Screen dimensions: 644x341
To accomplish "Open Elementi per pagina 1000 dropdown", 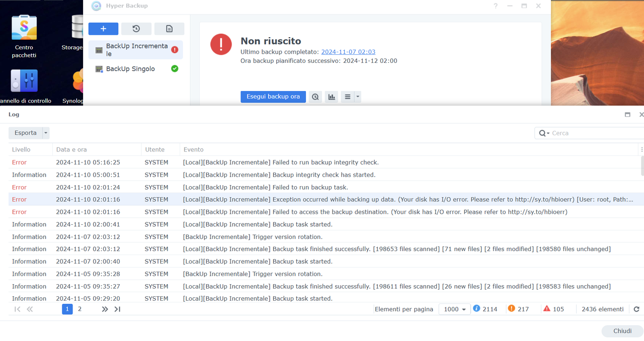I will click(x=454, y=309).
